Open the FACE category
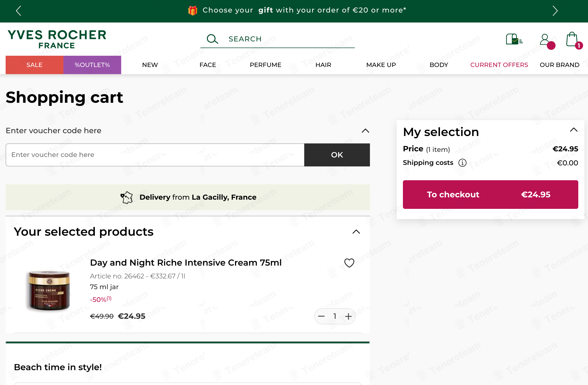This screenshot has width=588, height=385. pyautogui.click(x=208, y=65)
